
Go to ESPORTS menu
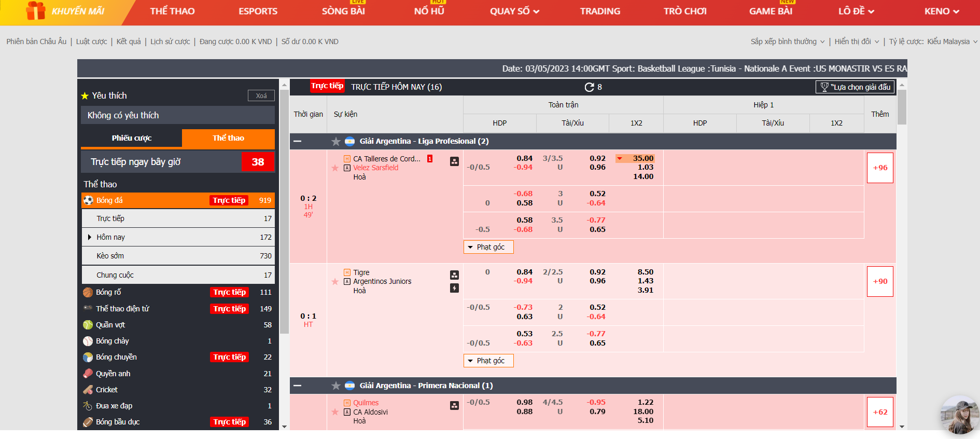[258, 11]
